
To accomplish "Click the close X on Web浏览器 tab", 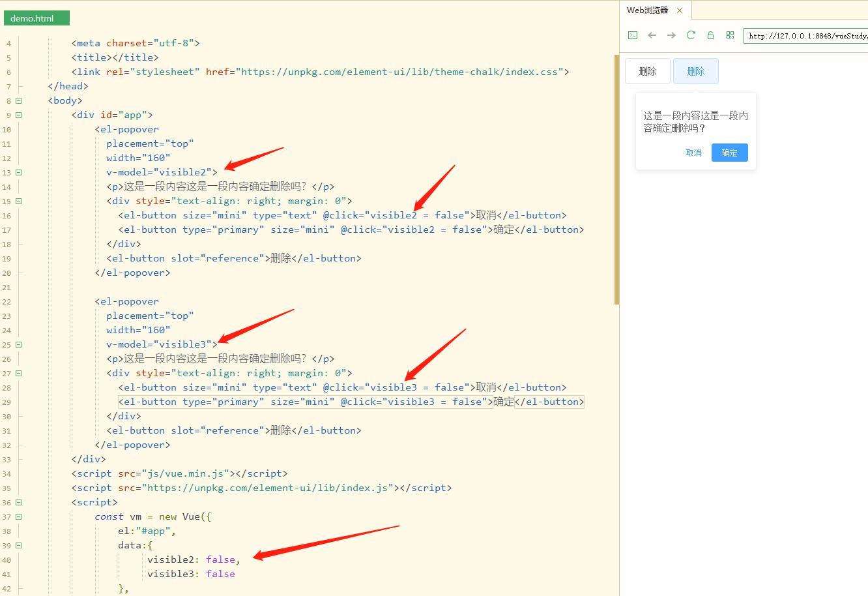I will [x=680, y=10].
